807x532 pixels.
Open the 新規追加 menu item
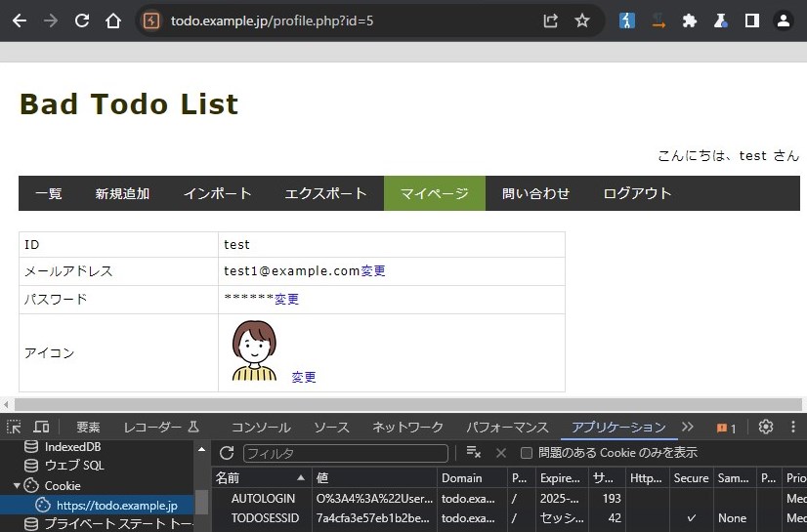click(x=122, y=193)
